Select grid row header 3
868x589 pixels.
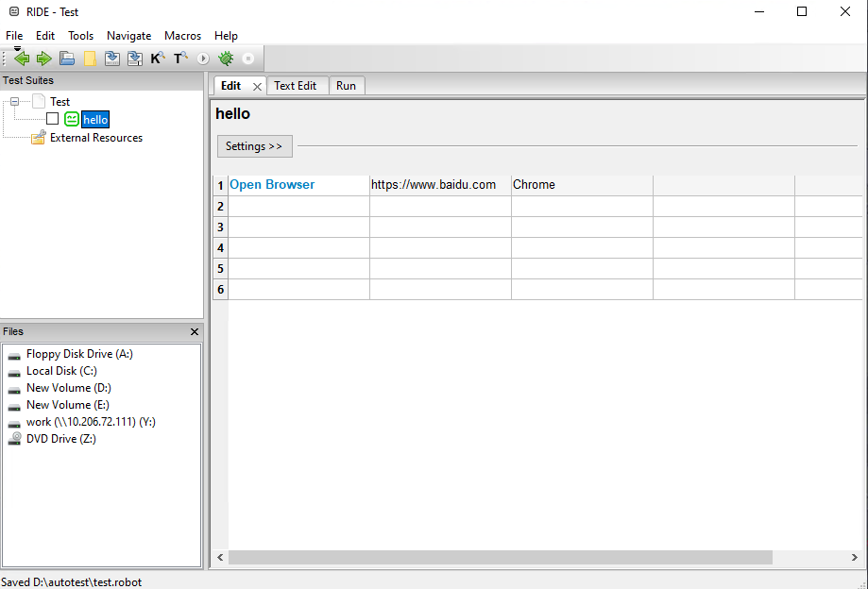click(x=220, y=227)
